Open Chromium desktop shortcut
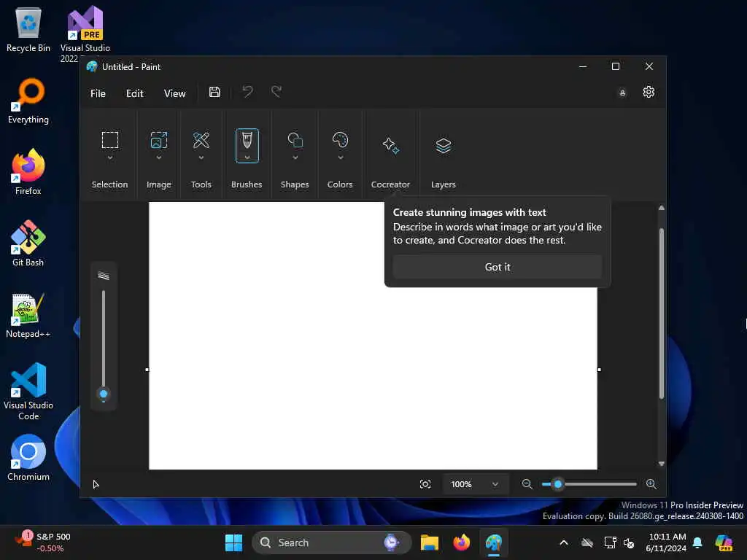This screenshot has height=560, width=747. click(28, 458)
